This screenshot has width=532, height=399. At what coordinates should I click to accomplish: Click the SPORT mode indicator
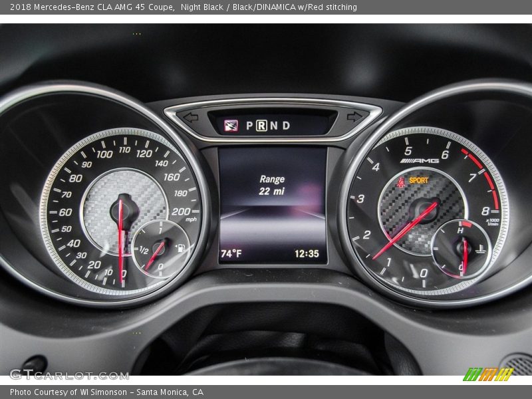(x=418, y=180)
